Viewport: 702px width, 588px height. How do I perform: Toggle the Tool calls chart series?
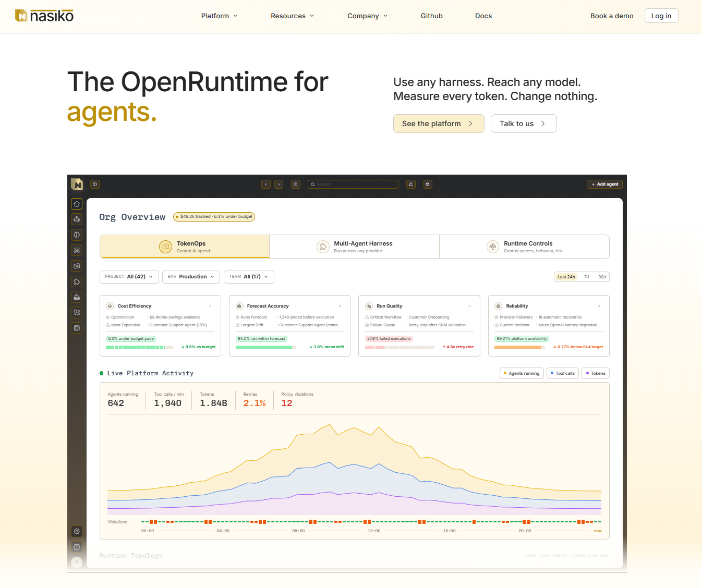pyautogui.click(x=563, y=373)
